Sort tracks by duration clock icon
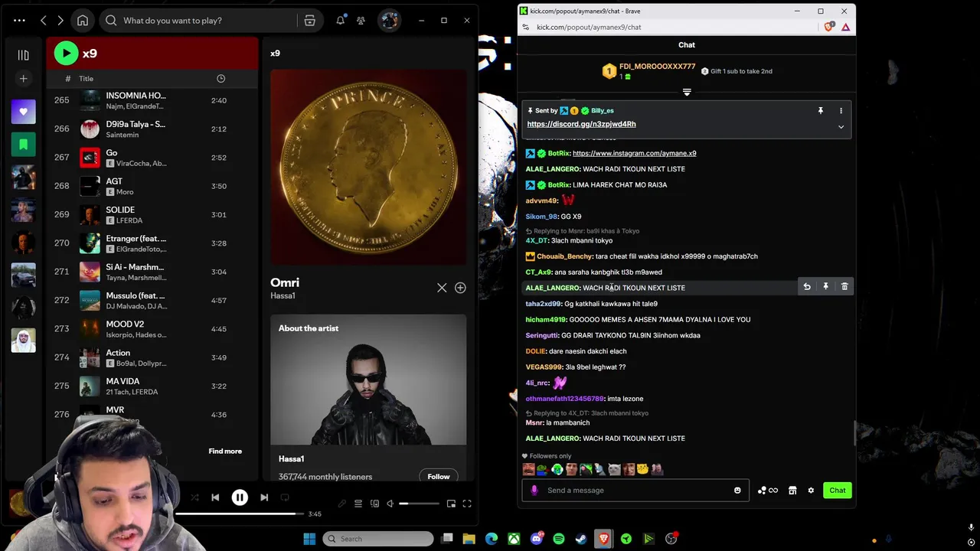The image size is (980, 551). (x=220, y=79)
